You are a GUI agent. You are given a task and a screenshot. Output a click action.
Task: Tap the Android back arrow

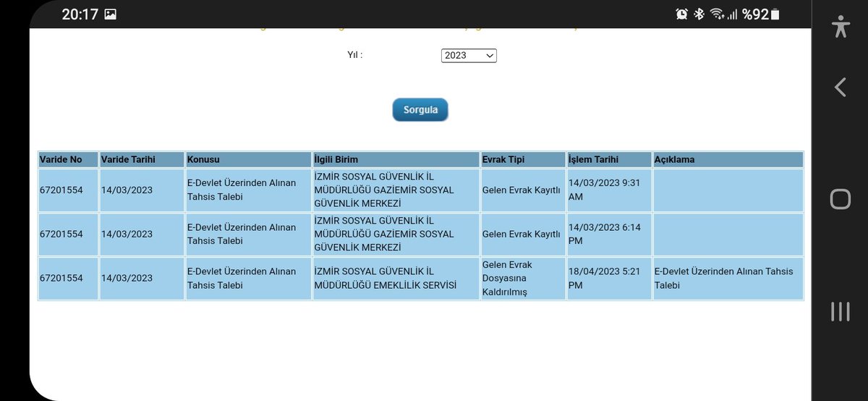[840, 88]
